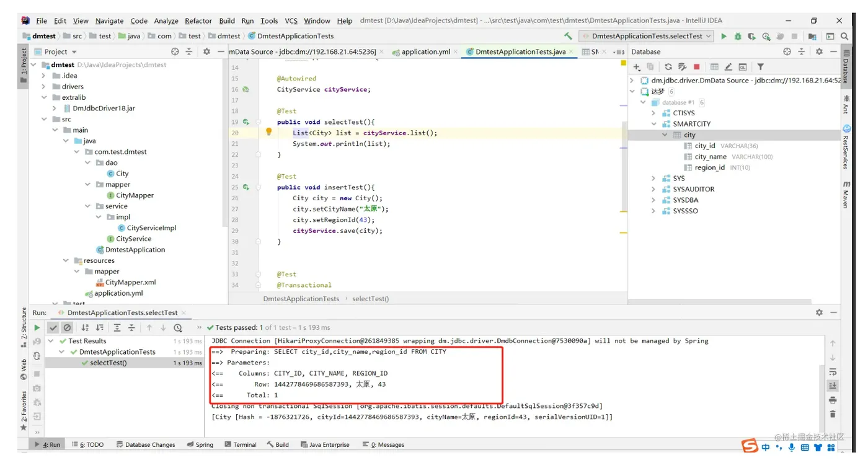Open test history clock icon

(178, 328)
